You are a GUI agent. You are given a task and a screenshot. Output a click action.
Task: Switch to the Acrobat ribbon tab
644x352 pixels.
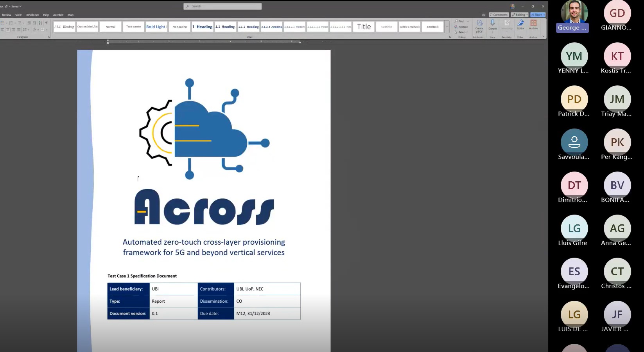pos(58,15)
